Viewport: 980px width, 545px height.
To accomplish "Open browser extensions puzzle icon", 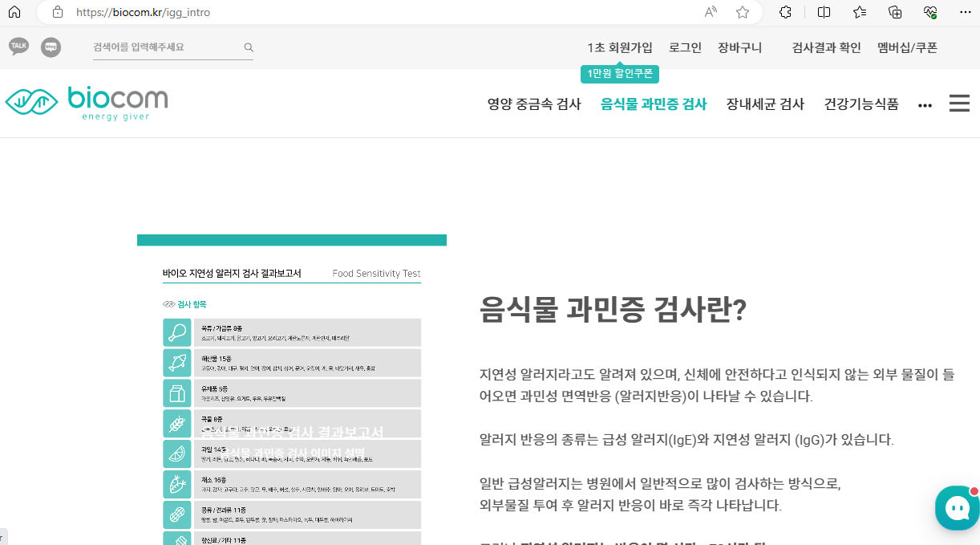I will (786, 12).
